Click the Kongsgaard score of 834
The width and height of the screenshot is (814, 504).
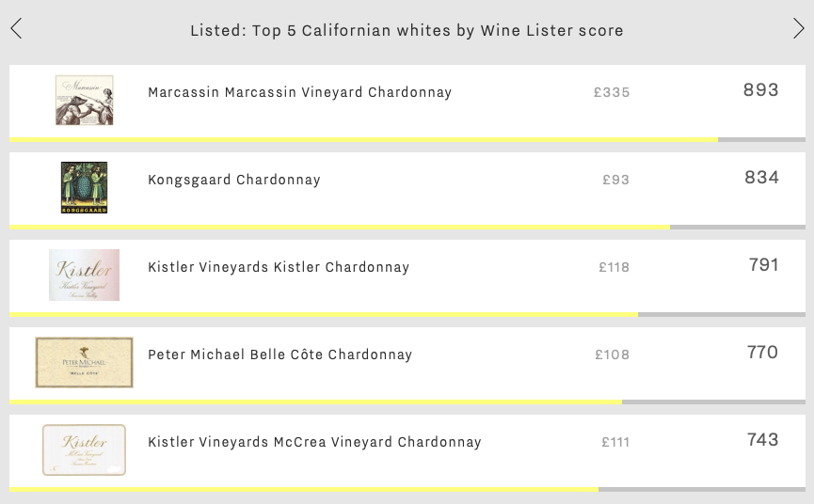761,178
